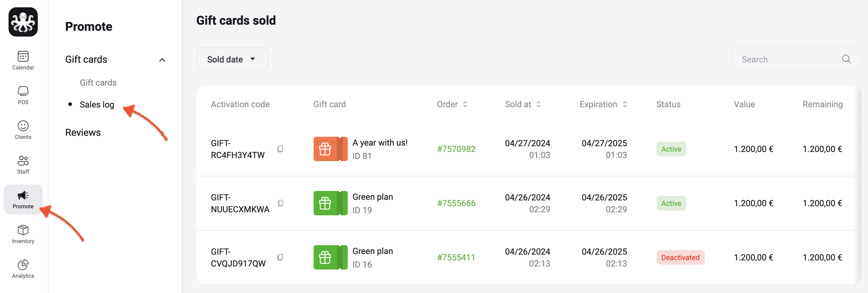The width and height of the screenshot is (868, 293).
Task: Open order #7555411 link
Action: 456,257
